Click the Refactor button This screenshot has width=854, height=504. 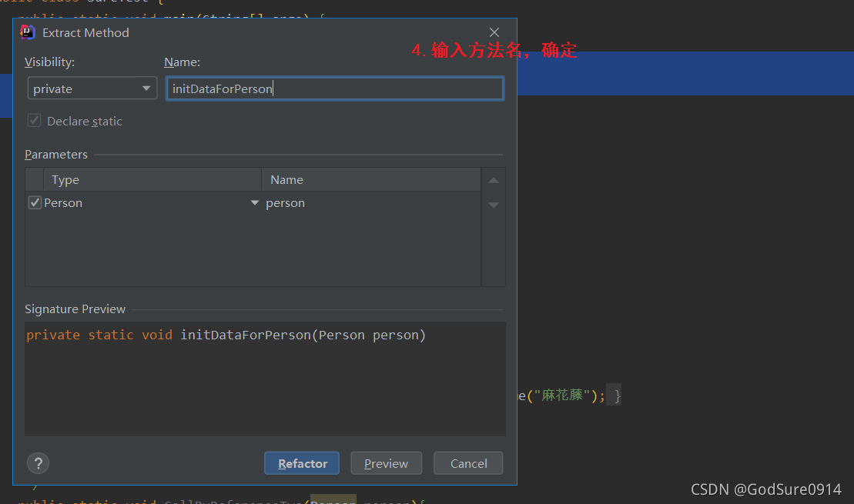(302, 463)
